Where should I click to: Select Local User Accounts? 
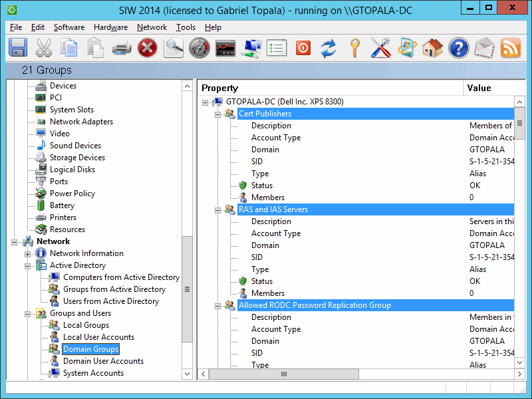point(98,337)
